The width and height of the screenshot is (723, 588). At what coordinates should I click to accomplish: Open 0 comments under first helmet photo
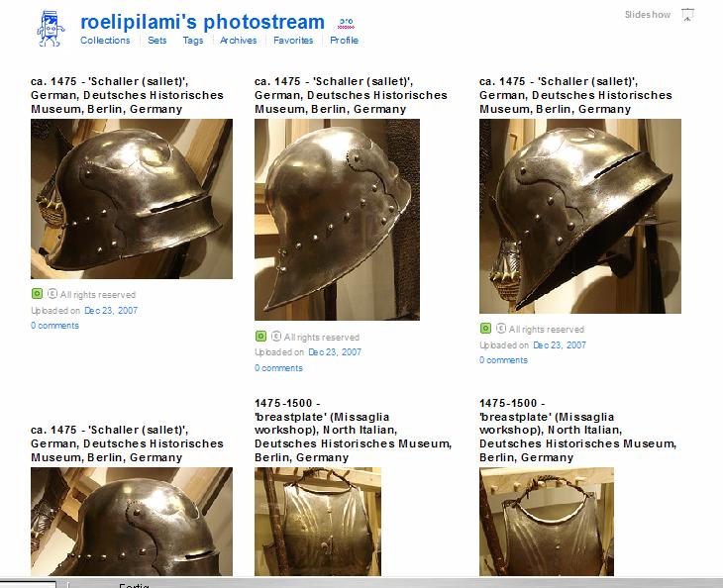(x=54, y=326)
